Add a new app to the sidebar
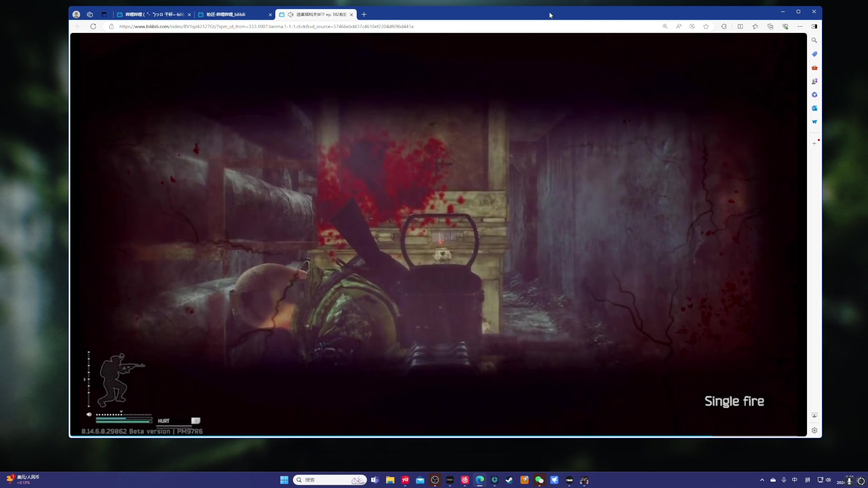868x488 pixels. (x=814, y=143)
